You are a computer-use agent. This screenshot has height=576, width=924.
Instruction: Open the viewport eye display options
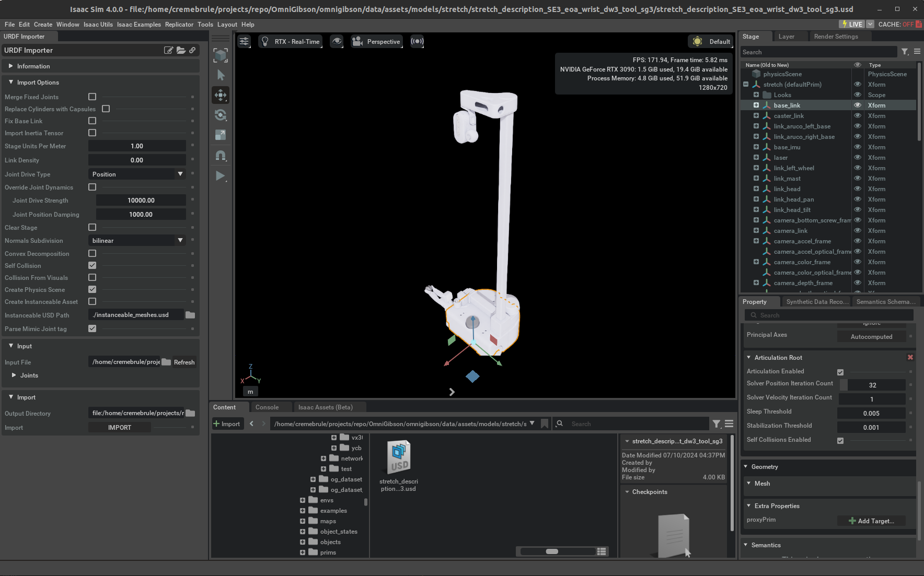pos(337,42)
